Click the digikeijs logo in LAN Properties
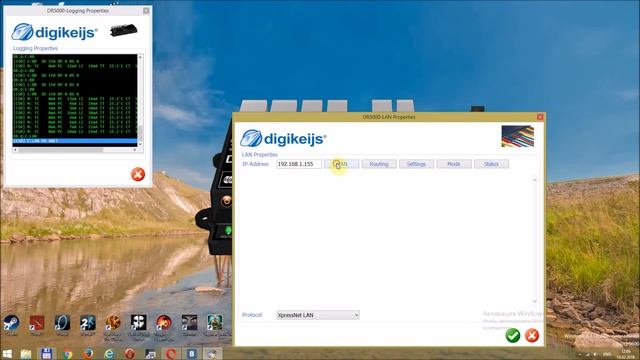Viewport: 640px width, 360px height. click(283, 139)
